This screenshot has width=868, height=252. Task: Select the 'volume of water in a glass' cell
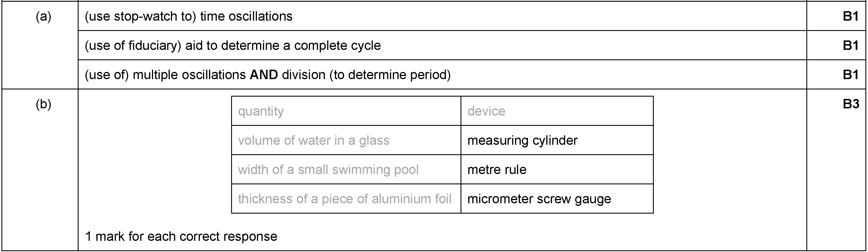[346, 140]
